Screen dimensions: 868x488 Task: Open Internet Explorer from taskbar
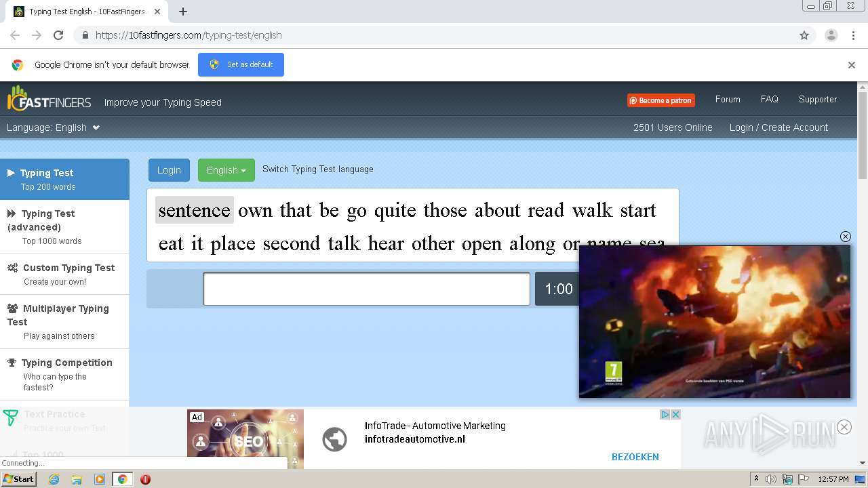coord(54,479)
